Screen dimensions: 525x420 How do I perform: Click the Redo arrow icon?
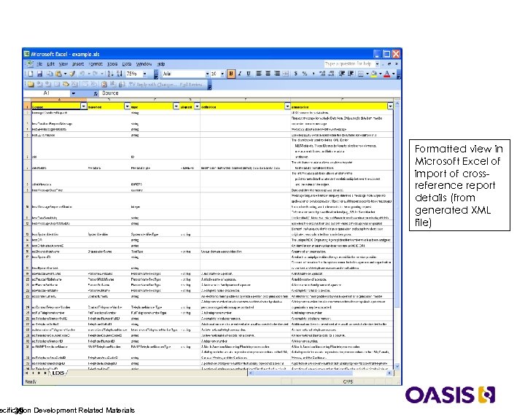coord(95,74)
